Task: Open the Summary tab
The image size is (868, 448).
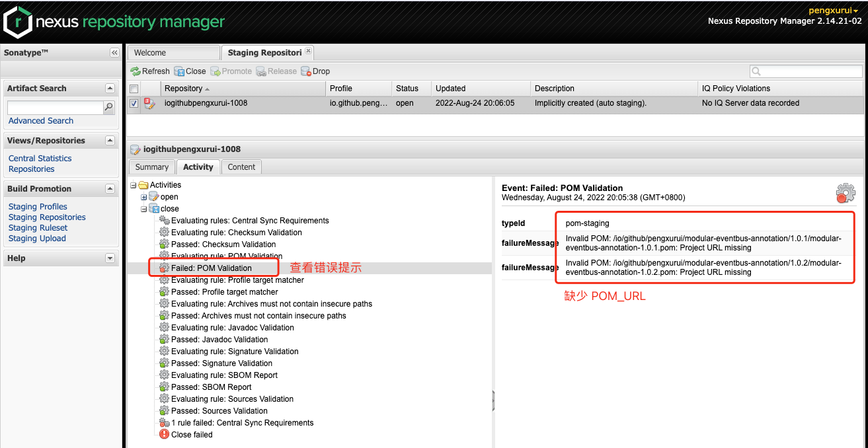Action: coord(152,167)
